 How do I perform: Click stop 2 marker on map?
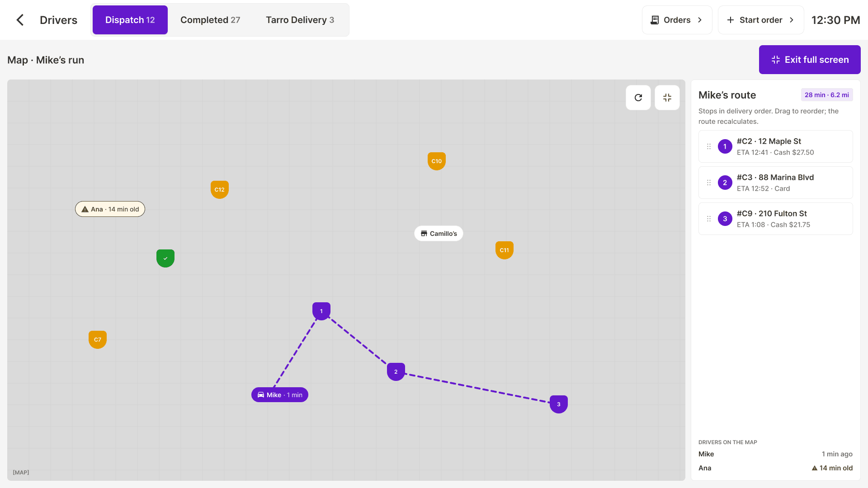(396, 372)
